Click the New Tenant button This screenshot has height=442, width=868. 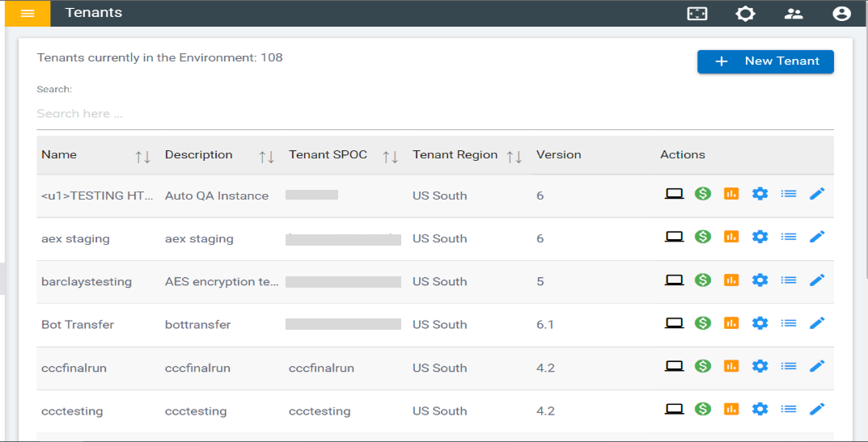[x=765, y=61]
